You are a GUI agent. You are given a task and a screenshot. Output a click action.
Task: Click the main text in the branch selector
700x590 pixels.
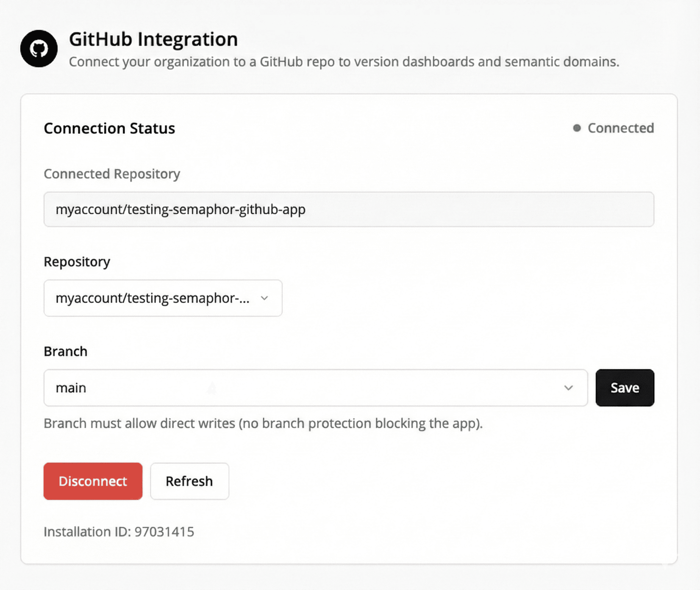click(x=71, y=388)
